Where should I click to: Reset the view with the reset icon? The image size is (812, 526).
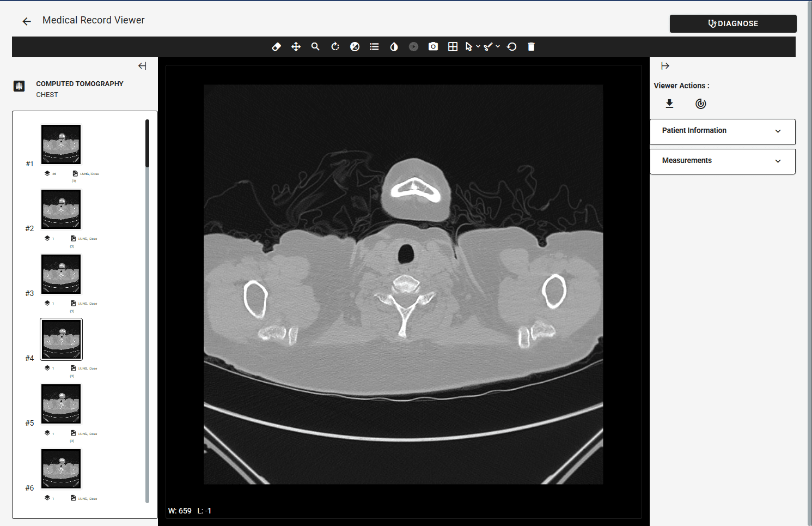click(x=511, y=47)
